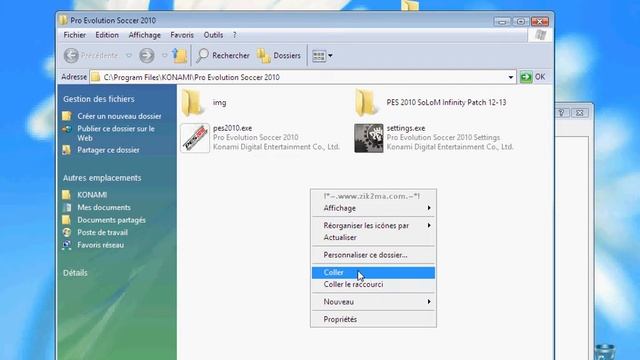This screenshot has width=640, height=360.
Task: Open the views dropdown arrow
Action: click(x=330, y=56)
